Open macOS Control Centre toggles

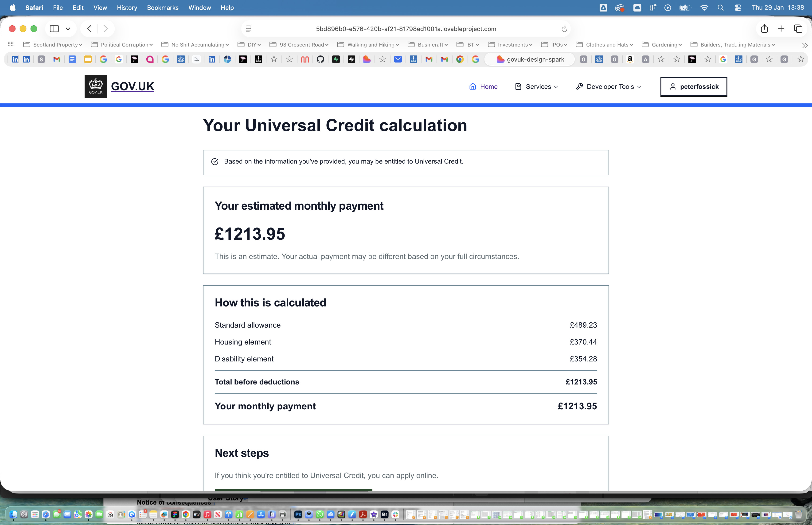738,8
